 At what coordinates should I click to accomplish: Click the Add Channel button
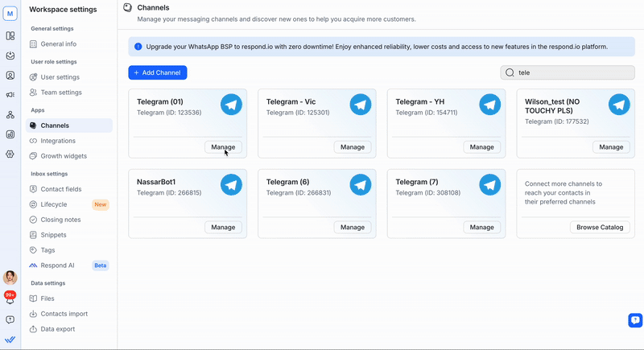[x=158, y=72]
